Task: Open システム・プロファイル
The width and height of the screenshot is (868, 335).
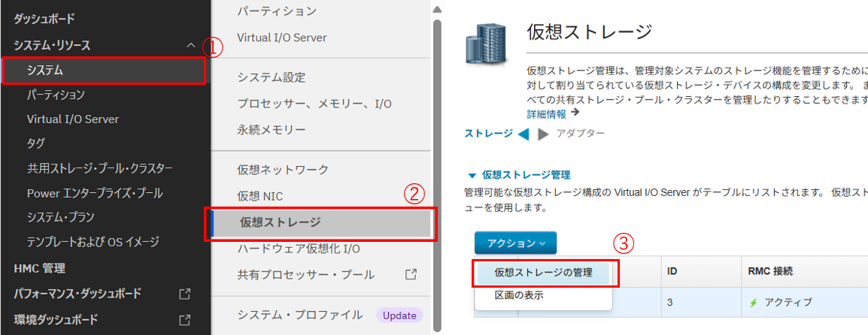Action: click(300, 315)
